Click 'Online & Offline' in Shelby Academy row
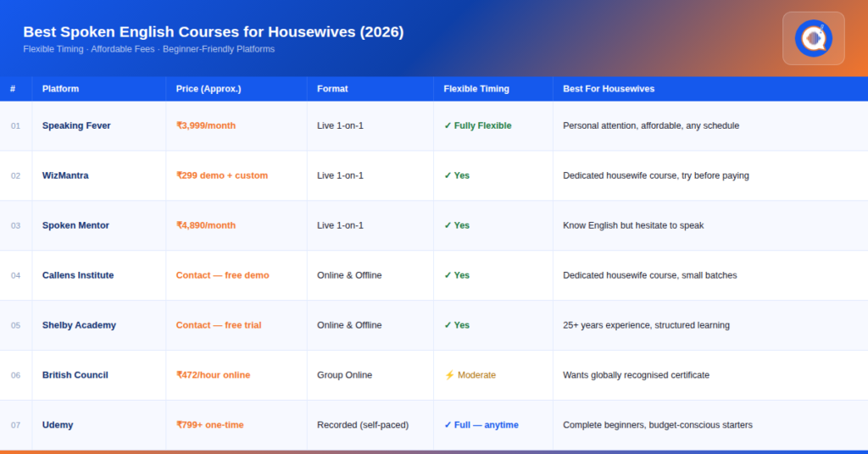The width and height of the screenshot is (868, 454). coord(349,325)
